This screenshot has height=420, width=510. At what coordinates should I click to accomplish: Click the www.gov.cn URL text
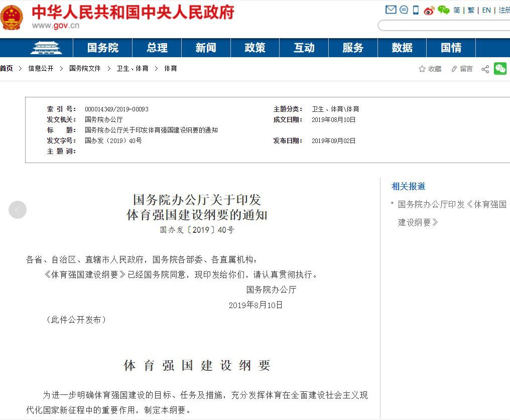[x=56, y=26]
